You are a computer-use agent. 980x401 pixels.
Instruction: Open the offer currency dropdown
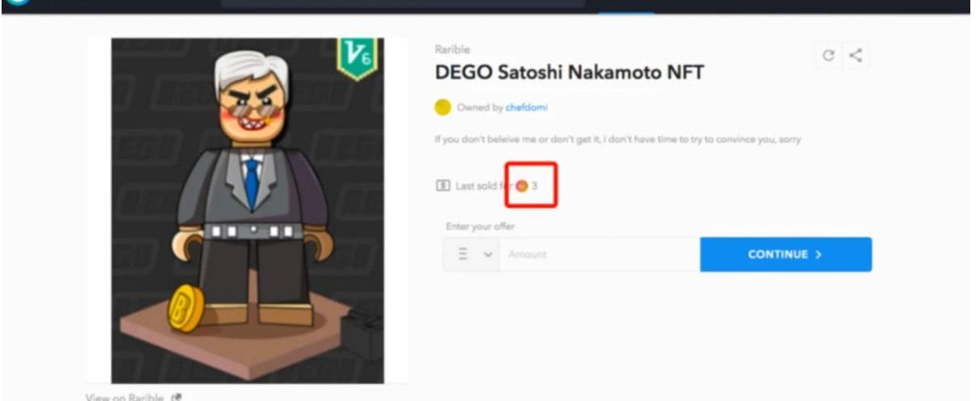point(471,254)
